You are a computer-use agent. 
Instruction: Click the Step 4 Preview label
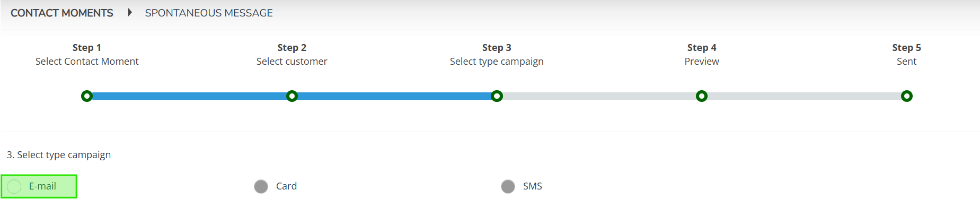(702, 55)
